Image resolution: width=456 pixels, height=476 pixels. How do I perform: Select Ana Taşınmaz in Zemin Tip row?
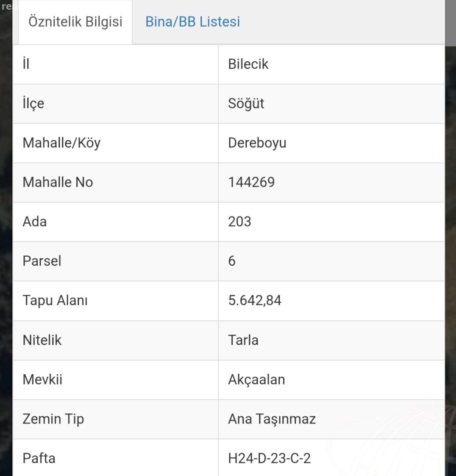pyautogui.click(x=272, y=419)
